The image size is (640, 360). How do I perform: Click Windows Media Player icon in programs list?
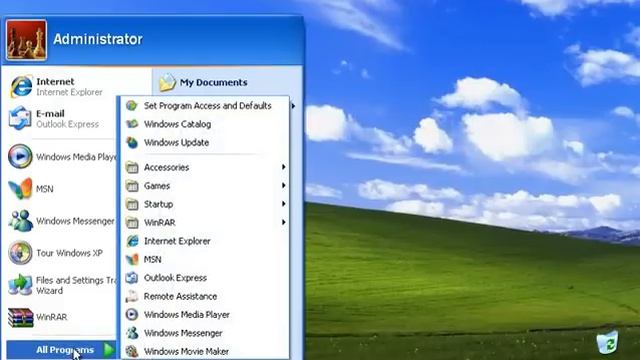coord(132,314)
